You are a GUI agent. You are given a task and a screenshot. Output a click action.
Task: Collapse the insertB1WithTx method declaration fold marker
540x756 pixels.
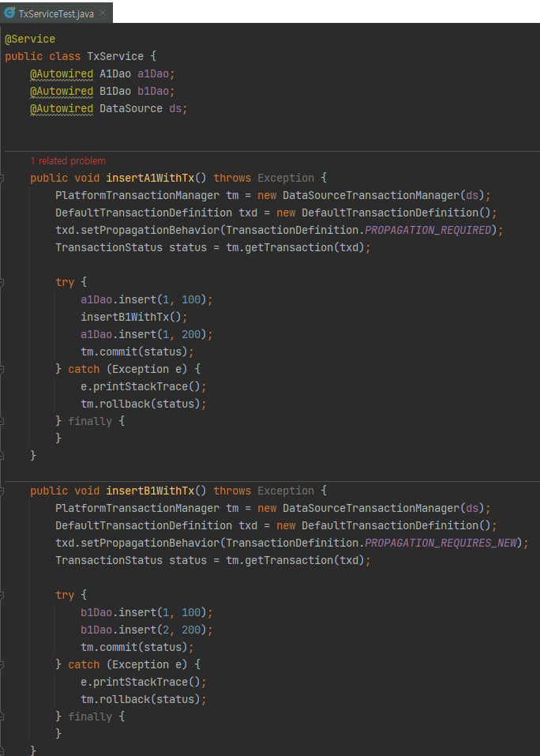coord(2,491)
